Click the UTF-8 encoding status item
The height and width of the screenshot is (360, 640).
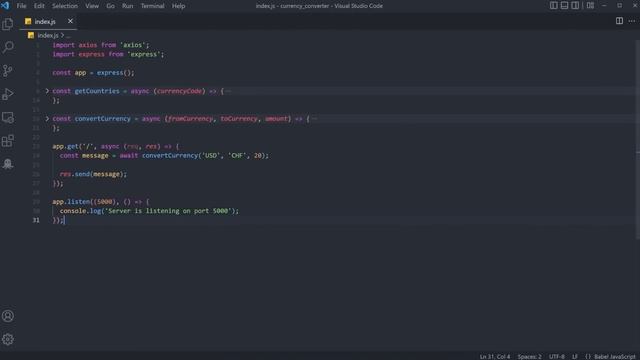[x=557, y=356]
